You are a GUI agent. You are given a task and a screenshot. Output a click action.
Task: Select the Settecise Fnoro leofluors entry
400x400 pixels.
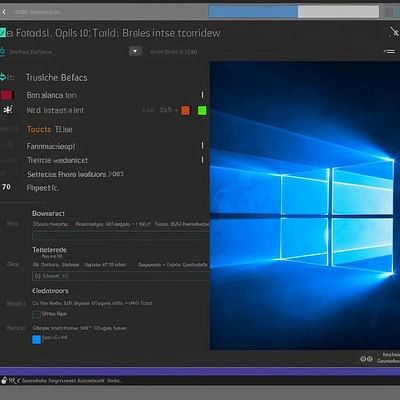[x=75, y=174]
